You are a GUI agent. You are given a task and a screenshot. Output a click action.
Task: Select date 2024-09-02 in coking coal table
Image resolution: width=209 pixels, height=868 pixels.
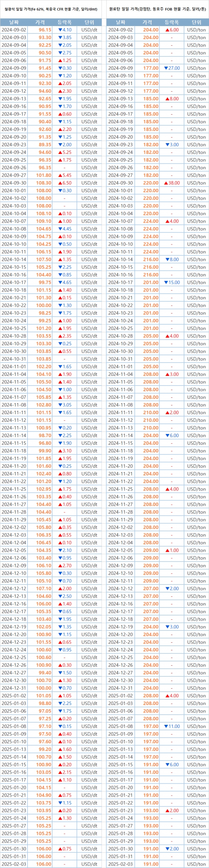coord(121,30)
